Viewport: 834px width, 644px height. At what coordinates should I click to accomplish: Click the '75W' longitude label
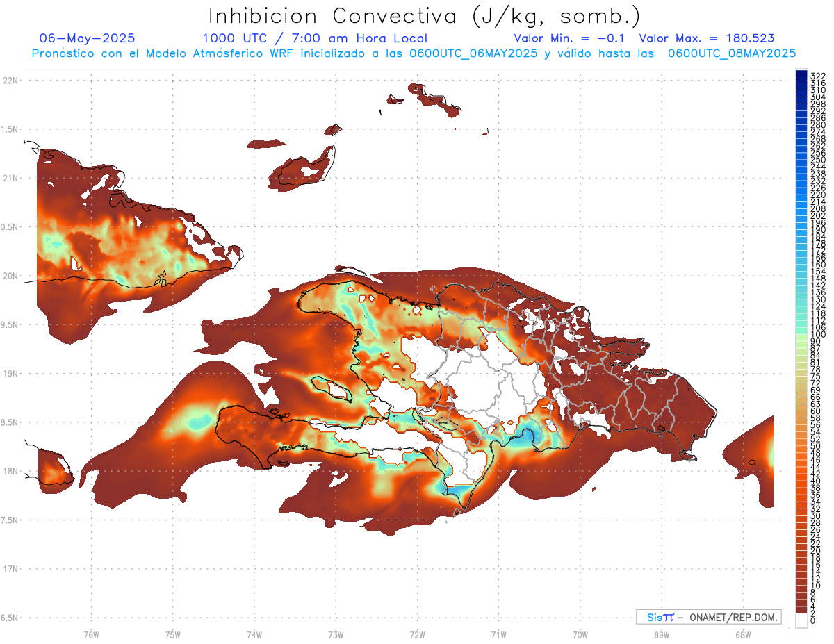(172, 634)
